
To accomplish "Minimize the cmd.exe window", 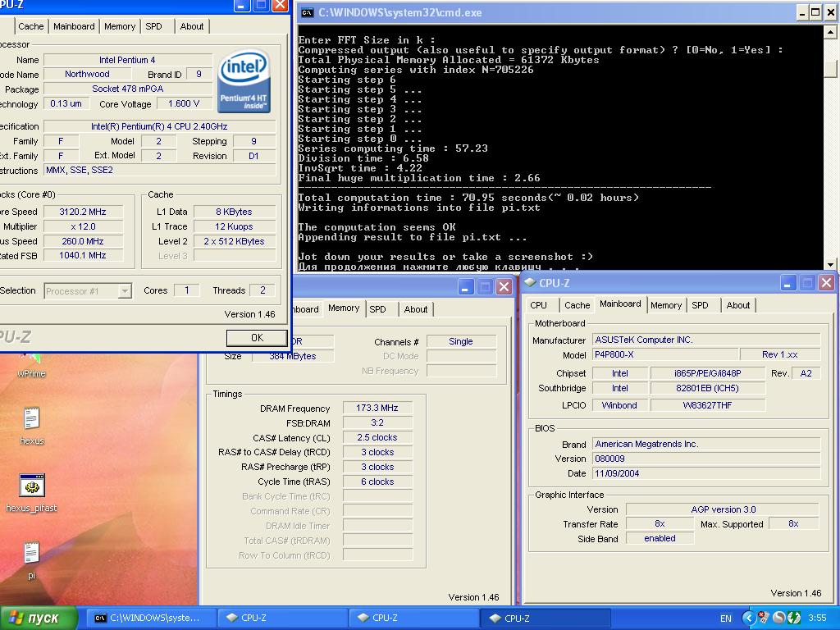I will tap(802, 12).
